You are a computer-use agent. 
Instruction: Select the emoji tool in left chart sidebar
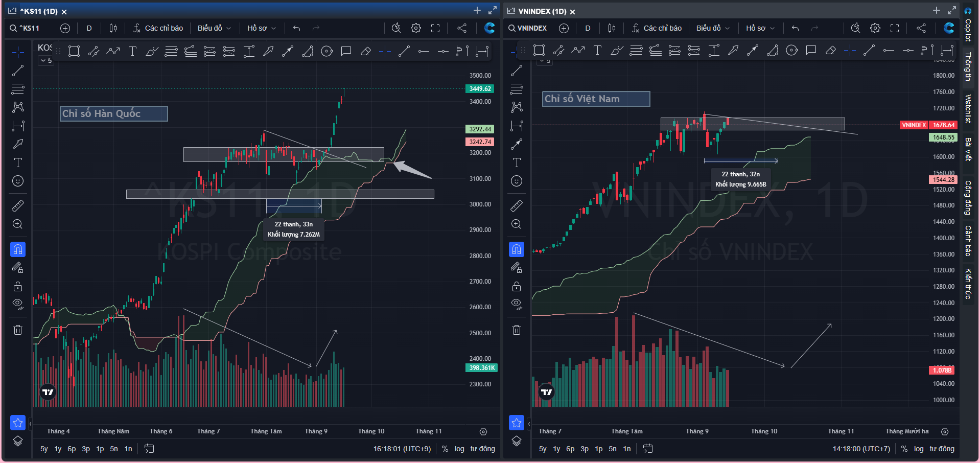18,181
